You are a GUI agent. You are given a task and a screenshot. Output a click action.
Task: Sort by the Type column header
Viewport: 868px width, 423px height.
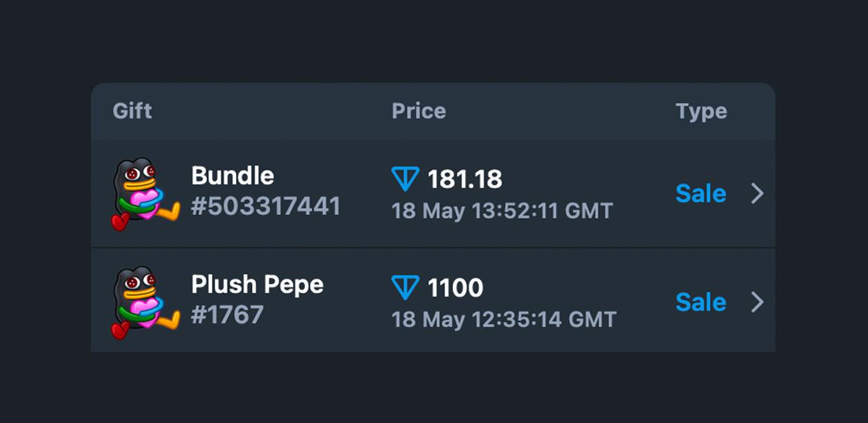tap(701, 112)
